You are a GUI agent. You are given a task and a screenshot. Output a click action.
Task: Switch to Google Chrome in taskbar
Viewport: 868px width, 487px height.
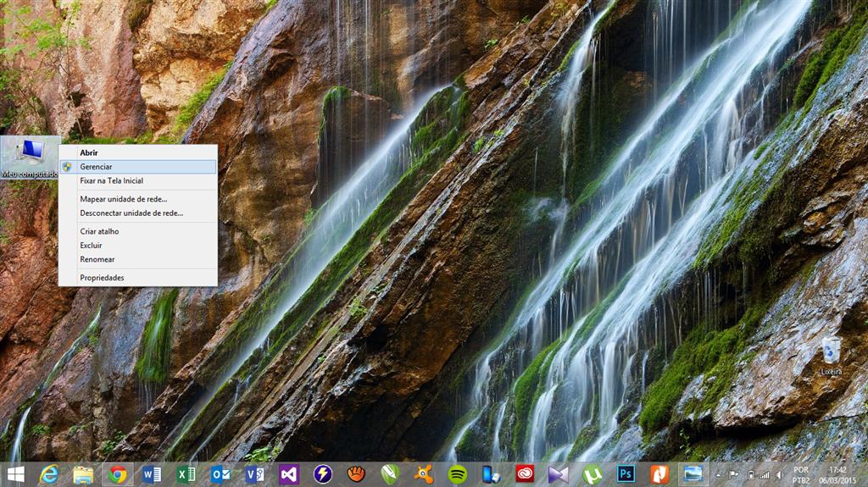tap(117, 474)
